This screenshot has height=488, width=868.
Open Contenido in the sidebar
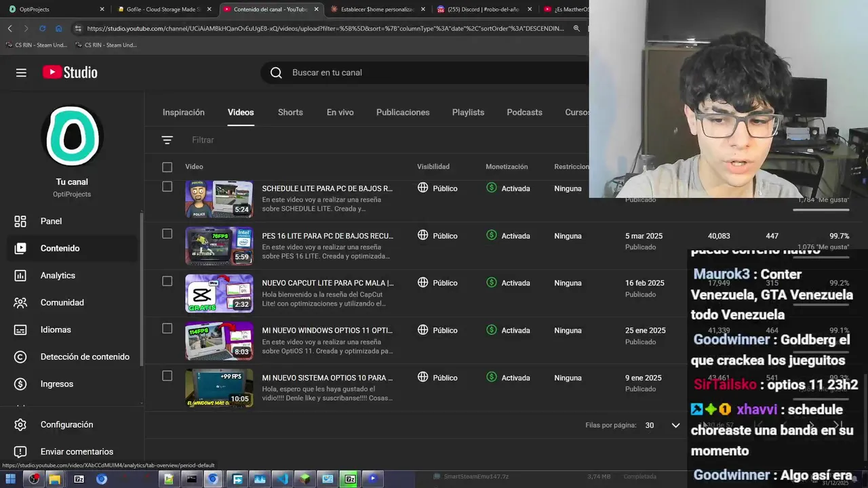coord(72,248)
